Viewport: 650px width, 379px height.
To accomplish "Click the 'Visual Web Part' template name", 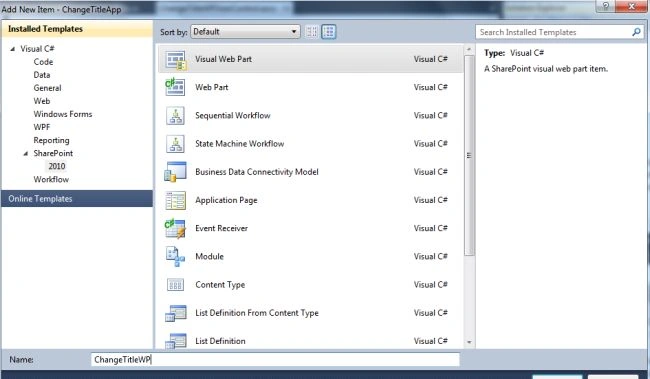I will (x=223, y=59).
